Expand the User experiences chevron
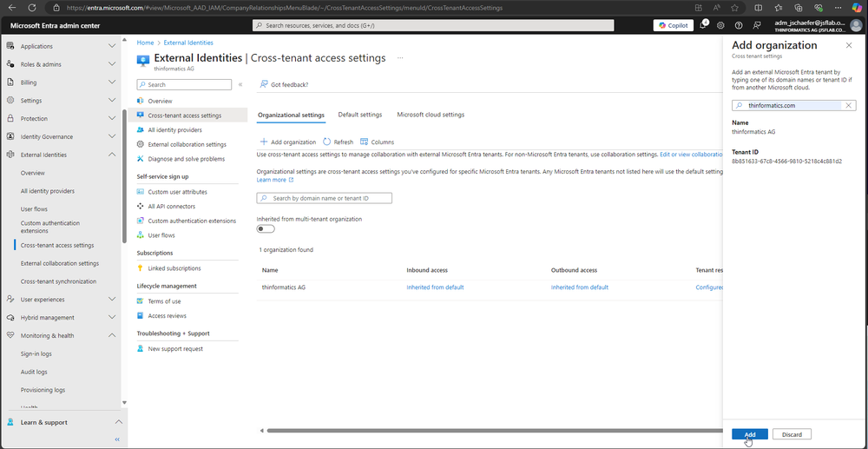Image resolution: width=868 pixels, height=449 pixels. [x=112, y=300]
